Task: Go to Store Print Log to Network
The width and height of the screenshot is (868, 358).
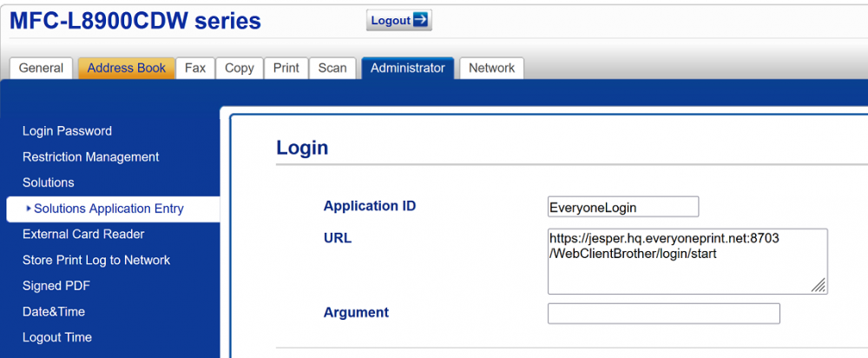Action: click(96, 260)
